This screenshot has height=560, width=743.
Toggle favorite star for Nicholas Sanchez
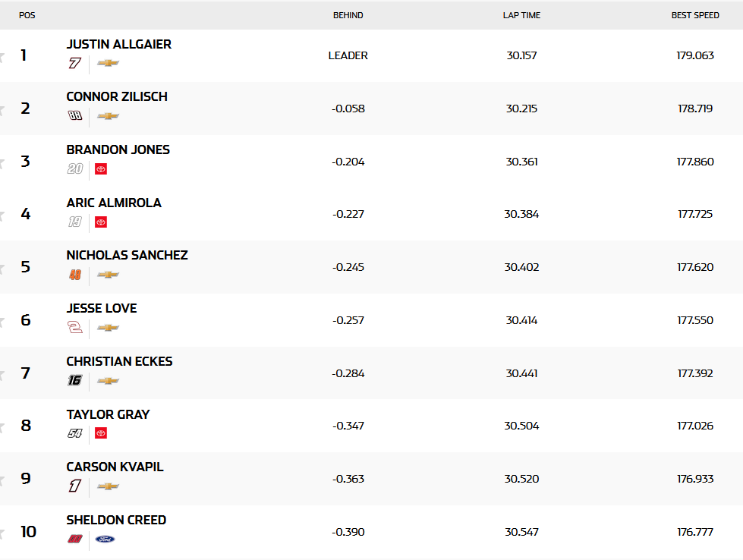click(2, 268)
